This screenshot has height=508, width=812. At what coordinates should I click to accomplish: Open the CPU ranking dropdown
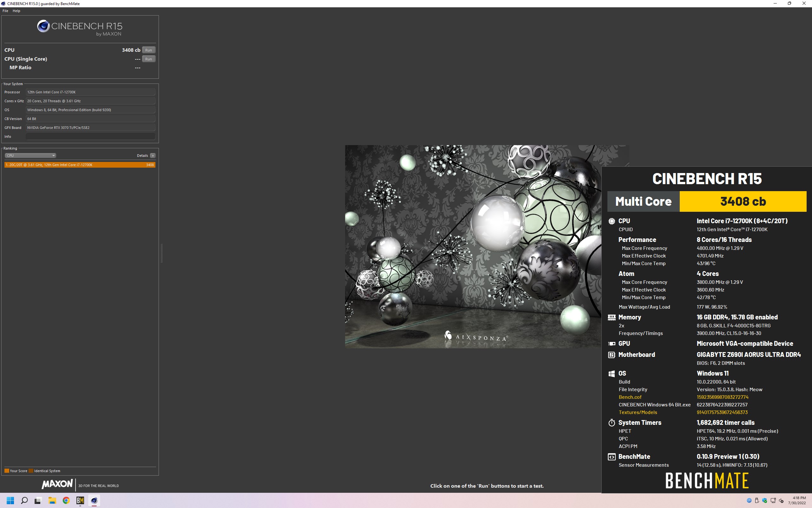(30, 156)
